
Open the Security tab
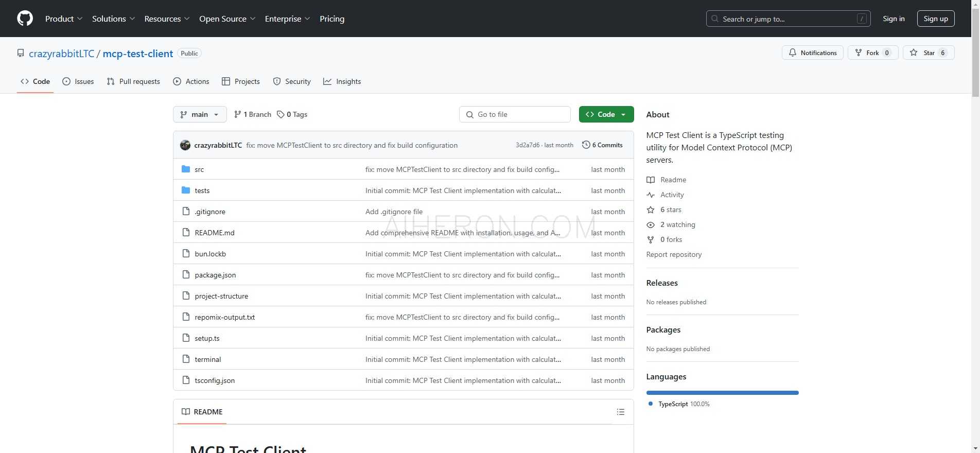click(292, 81)
